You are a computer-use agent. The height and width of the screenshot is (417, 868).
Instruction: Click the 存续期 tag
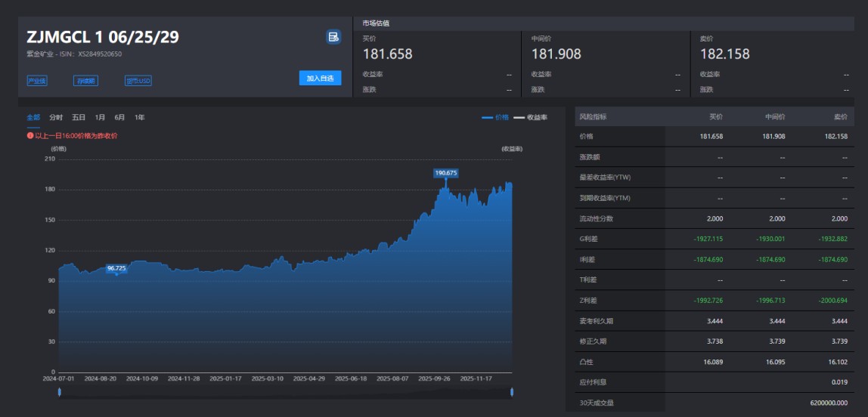pos(85,81)
